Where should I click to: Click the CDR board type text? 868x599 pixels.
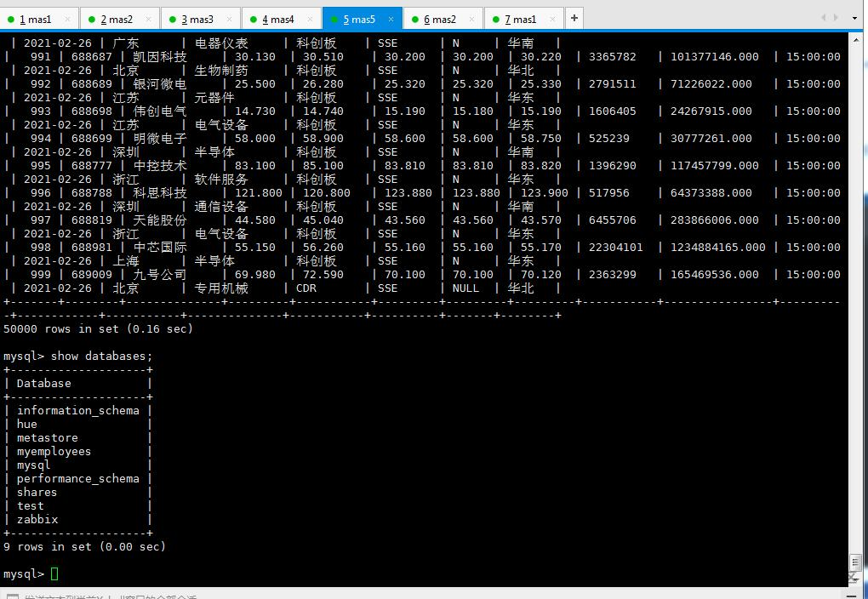pos(306,288)
